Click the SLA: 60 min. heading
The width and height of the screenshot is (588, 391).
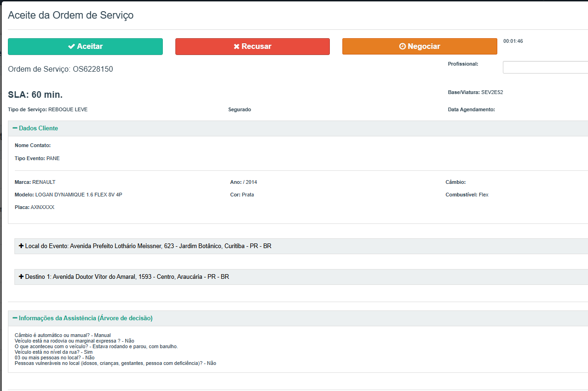(35, 95)
